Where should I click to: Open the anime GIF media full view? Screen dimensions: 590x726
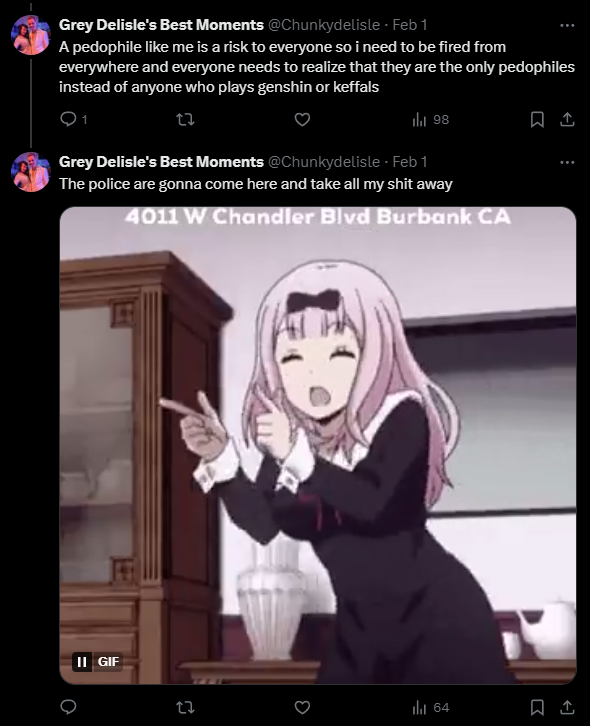318,445
